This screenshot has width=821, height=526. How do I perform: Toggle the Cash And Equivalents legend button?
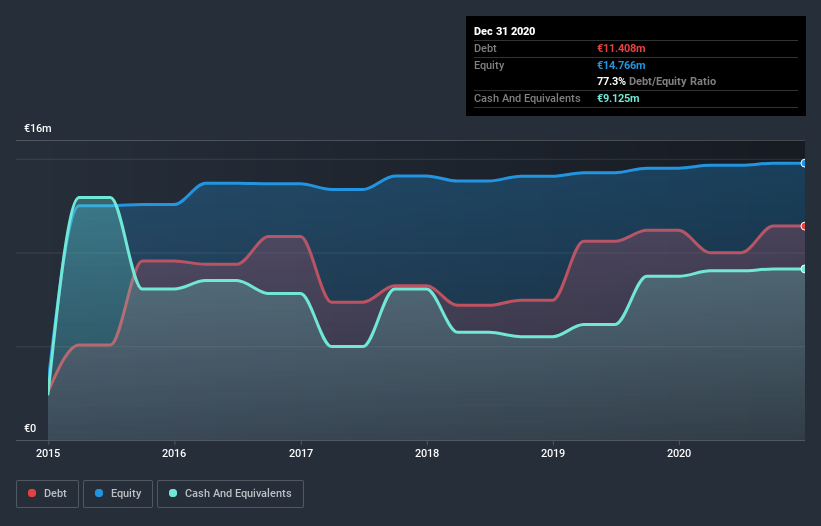tap(230, 494)
